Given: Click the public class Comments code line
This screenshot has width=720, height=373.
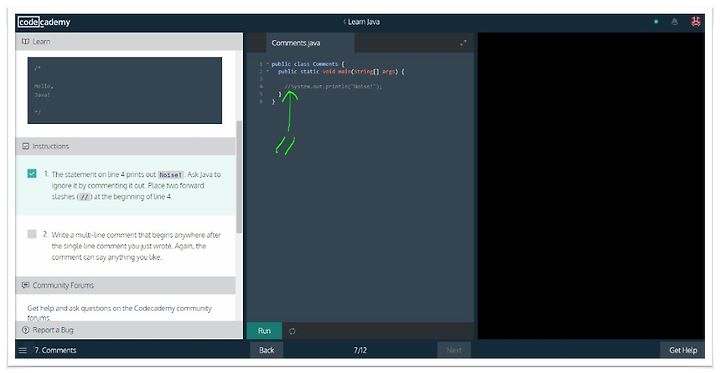Looking at the screenshot, I should pos(308,64).
